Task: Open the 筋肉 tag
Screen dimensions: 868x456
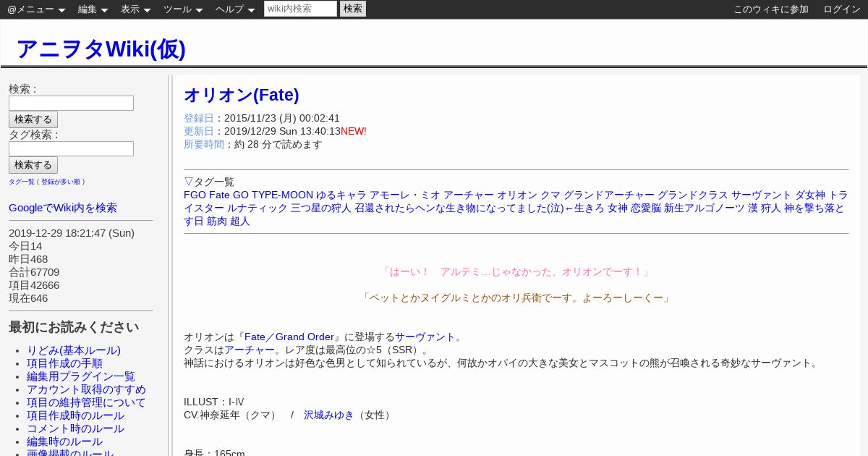Action: [x=217, y=221]
